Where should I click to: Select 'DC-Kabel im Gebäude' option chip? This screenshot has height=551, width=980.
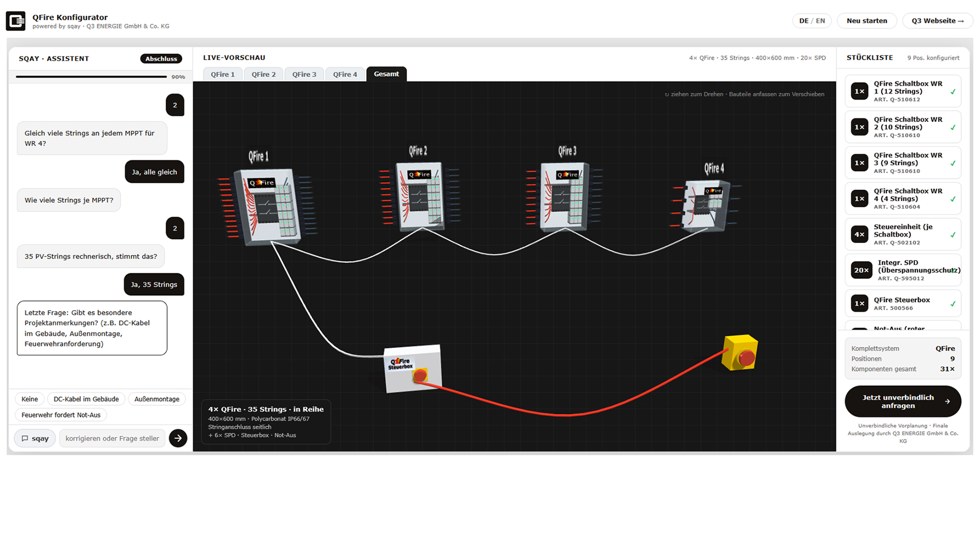coord(86,399)
